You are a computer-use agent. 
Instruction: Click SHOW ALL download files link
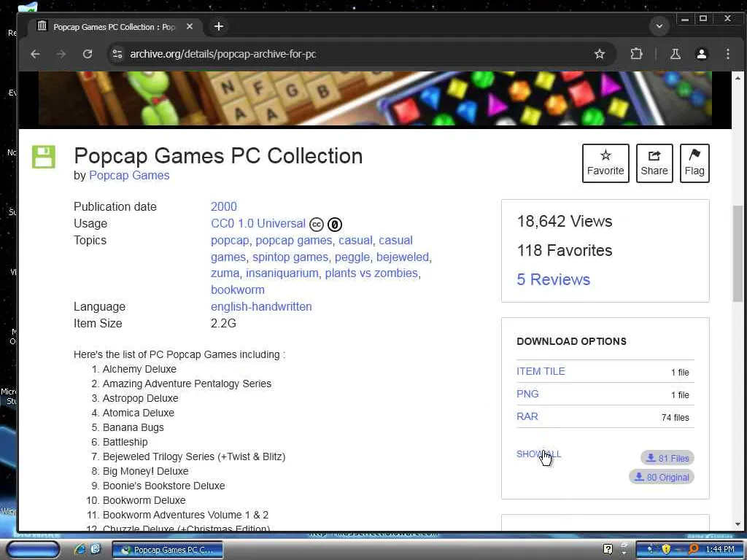[x=539, y=454]
